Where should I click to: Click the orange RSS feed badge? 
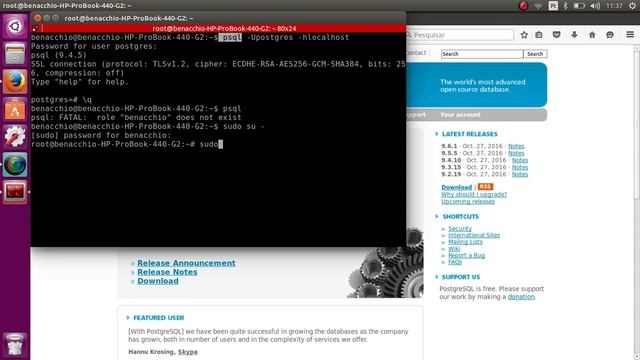click(x=485, y=187)
